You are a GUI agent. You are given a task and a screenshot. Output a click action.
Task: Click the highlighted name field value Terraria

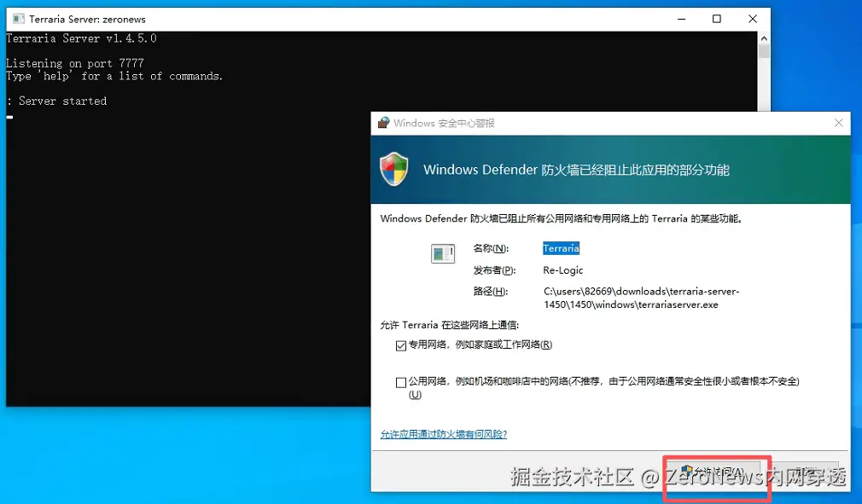(561, 248)
